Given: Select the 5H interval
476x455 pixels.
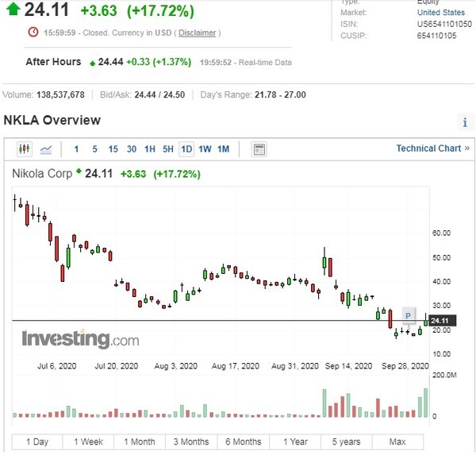Looking at the screenshot, I should pos(168,149).
